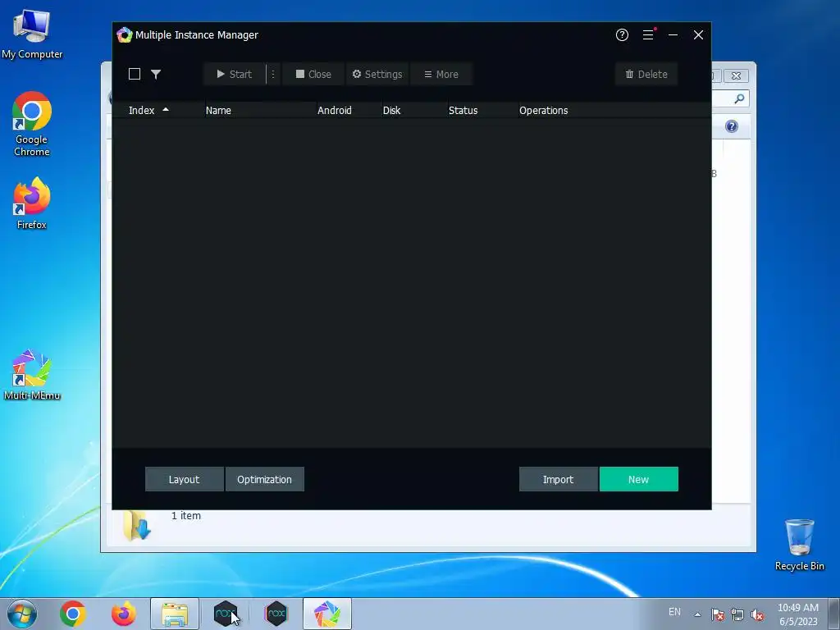The width and height of the screenshot is (840, 630).
Task: Open Settings in the Instance Manager toolbar
Action: 377,74
